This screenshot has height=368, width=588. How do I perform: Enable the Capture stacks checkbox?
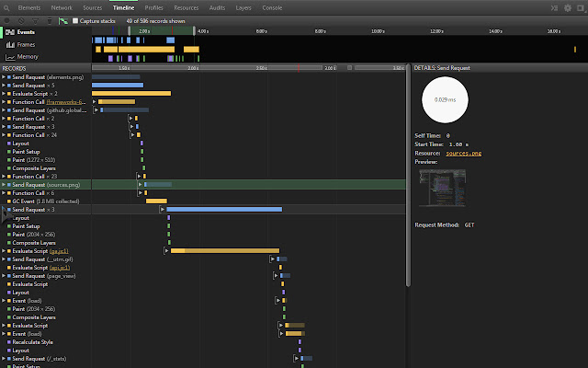(75, 19)
